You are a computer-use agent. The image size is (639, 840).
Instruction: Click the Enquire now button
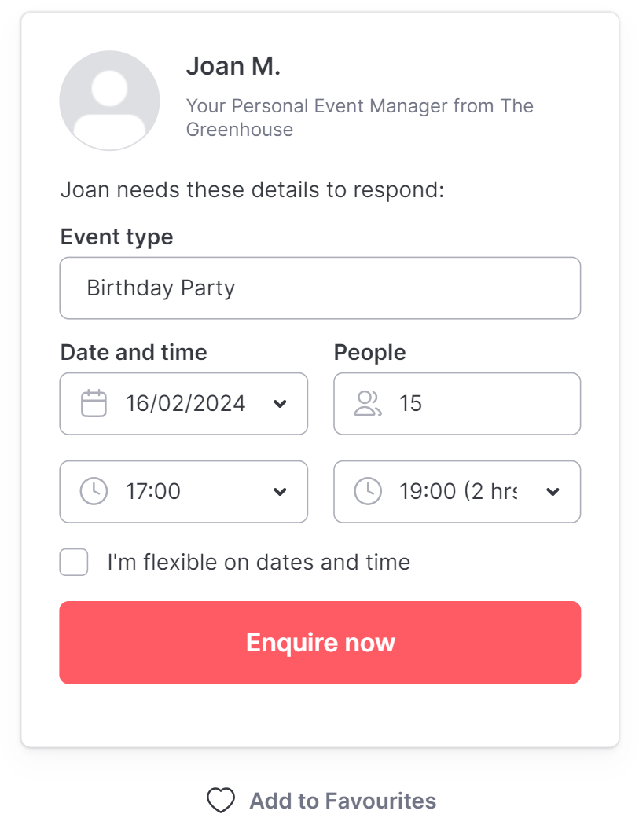(321, 642)
